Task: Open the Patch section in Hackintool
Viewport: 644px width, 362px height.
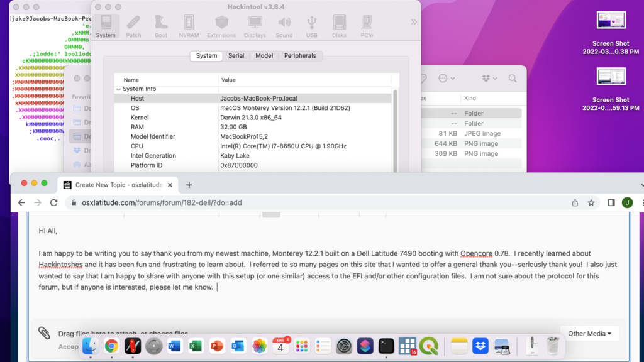Action: coord(133,26)
